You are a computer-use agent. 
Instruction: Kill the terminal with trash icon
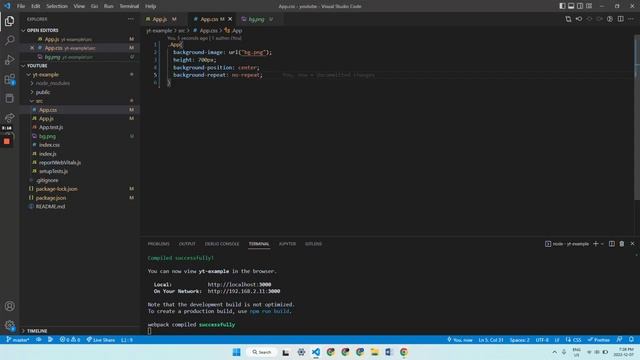click(x=622, y=244)
